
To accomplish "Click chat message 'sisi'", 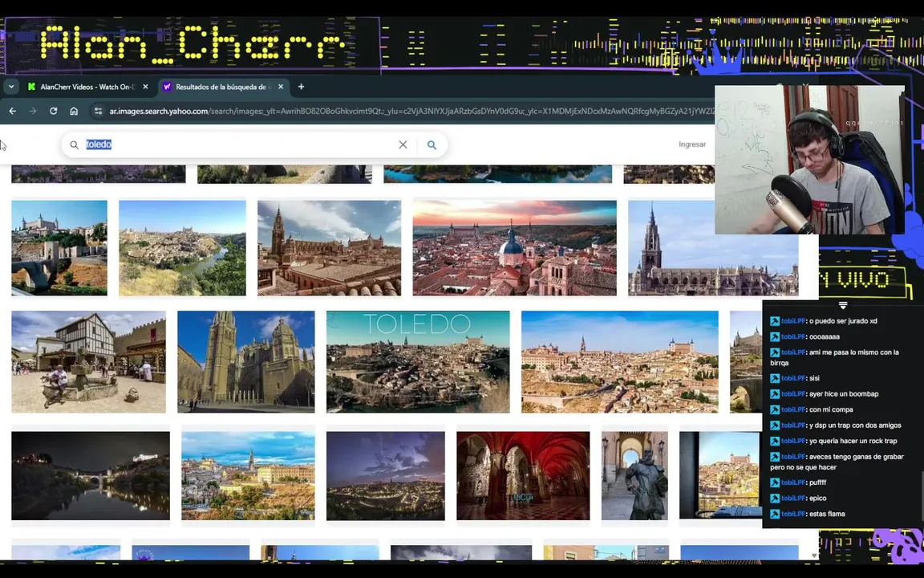I will (x=814, y=378).
